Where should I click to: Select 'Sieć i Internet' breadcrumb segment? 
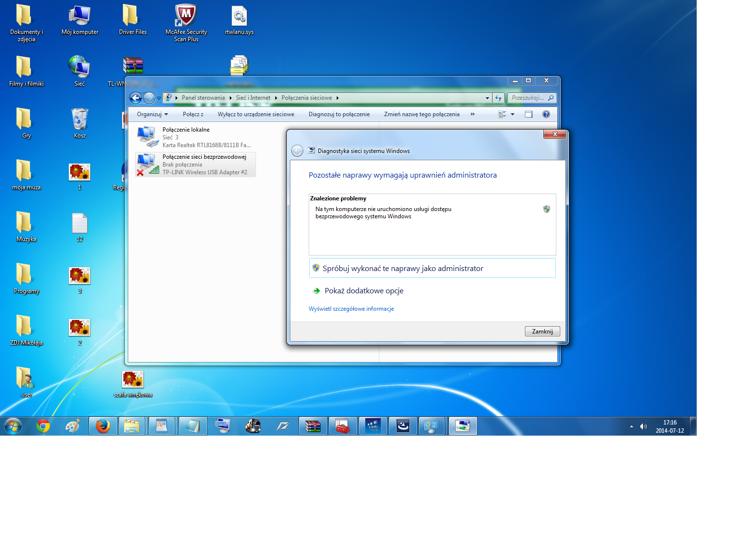pyautogui.click(x=253, y=98)
